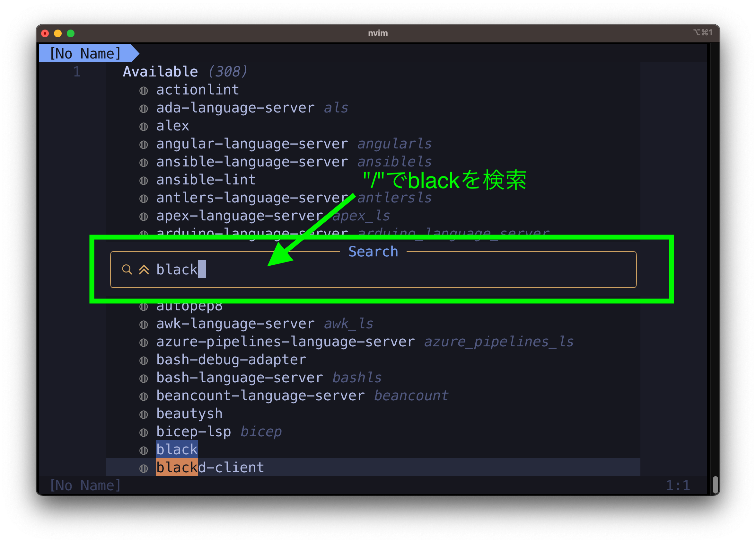
Task: Click the terminal window scrollbar thumb
Action: [715, 485]
